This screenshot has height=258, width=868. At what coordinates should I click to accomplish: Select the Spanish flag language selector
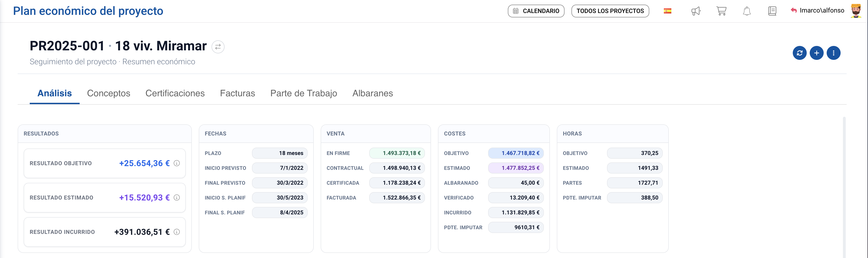(x=667, y=11)
